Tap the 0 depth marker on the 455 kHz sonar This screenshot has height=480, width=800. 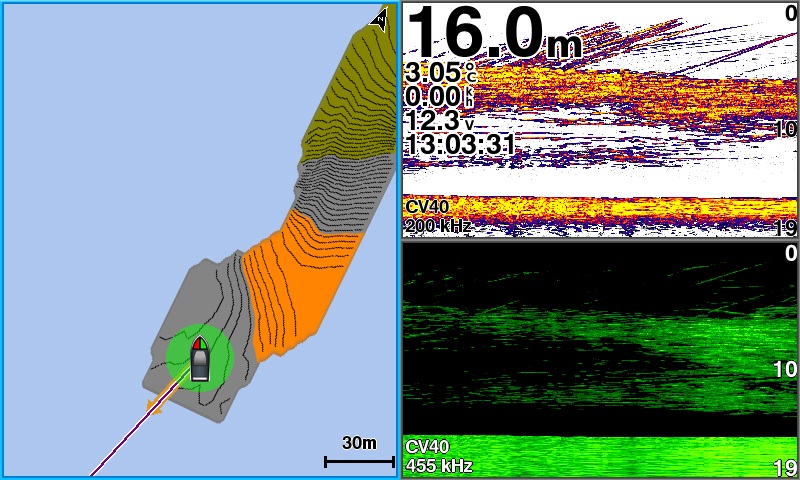pyautogui.click(x=789, y=255)
